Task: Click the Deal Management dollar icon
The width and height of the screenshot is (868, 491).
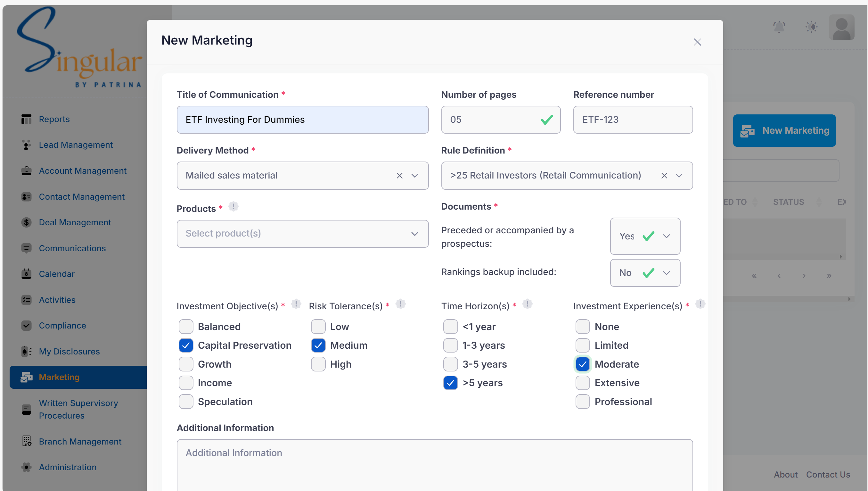Action: [26, 222]
